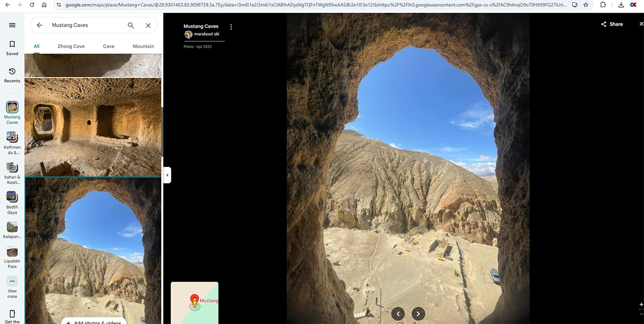Select the Zhong Cave photo tab

tap(71, 46)
